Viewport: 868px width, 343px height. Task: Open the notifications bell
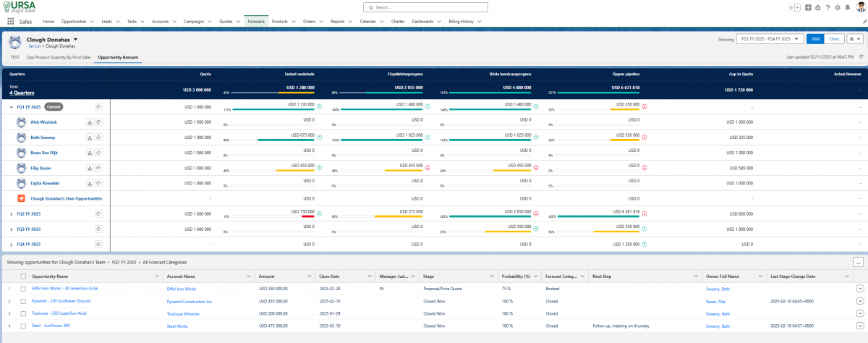pyautogui.click(x=846, y=7)
